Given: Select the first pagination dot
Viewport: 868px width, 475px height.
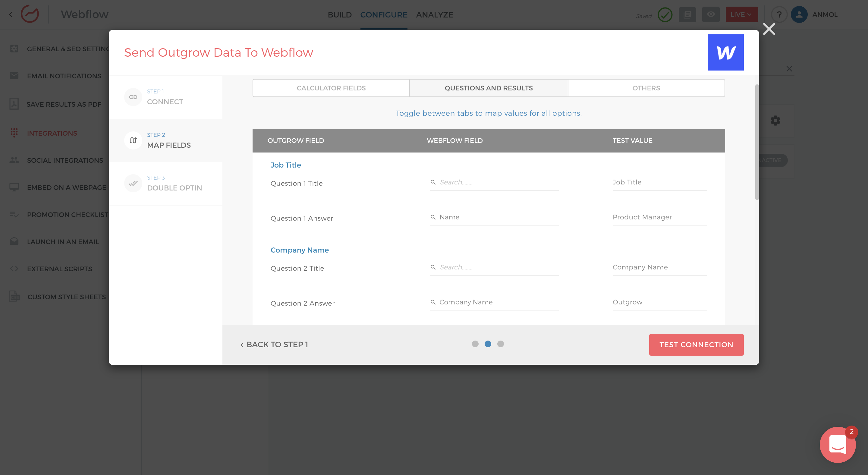Looking at the screenshot, I should point(475,344).
